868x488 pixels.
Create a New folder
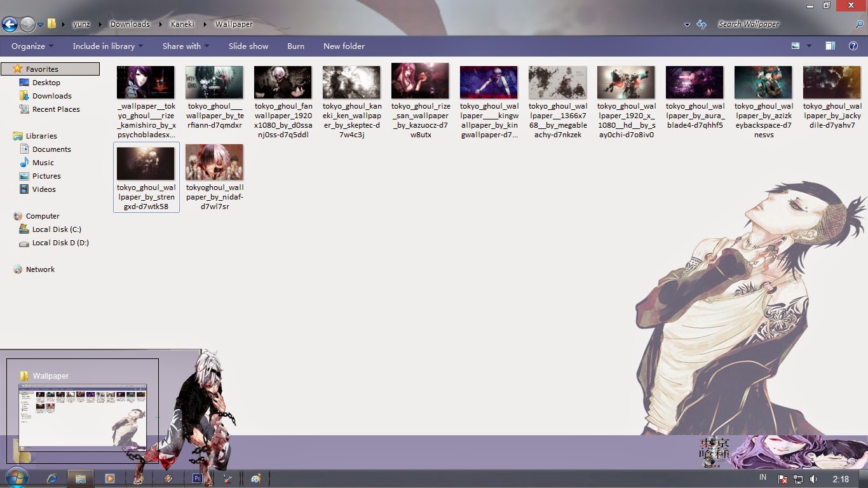click(344, 46)
